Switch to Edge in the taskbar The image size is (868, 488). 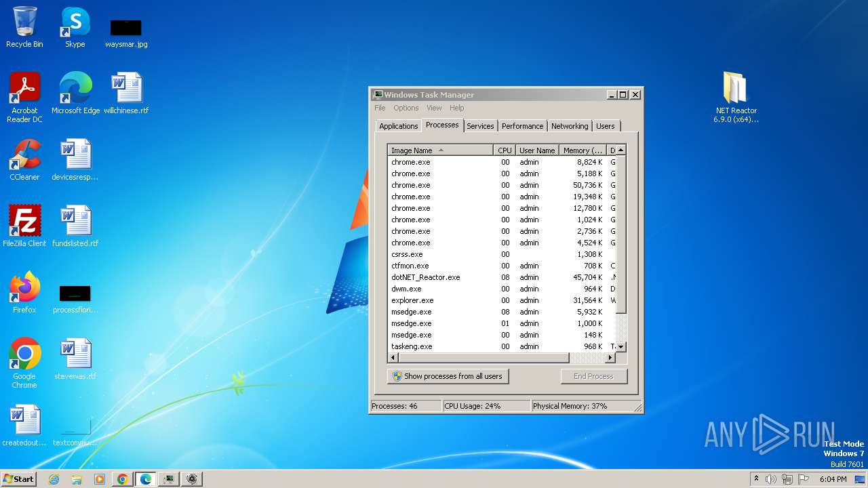(146, 479)
